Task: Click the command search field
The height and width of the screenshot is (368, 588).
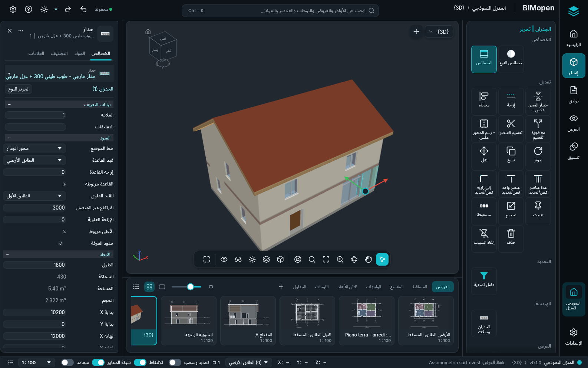Action: (280, 11)
